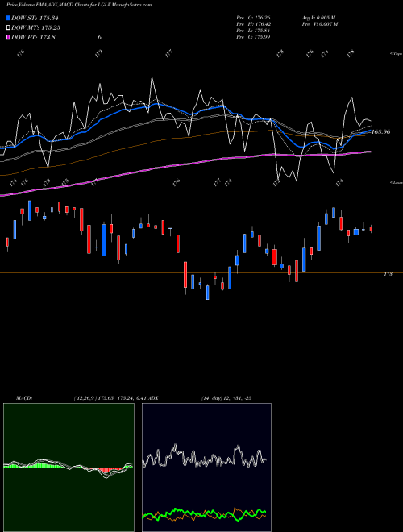
Task: Open the dark blue ADX indicator panel
Action: (206, 468)
